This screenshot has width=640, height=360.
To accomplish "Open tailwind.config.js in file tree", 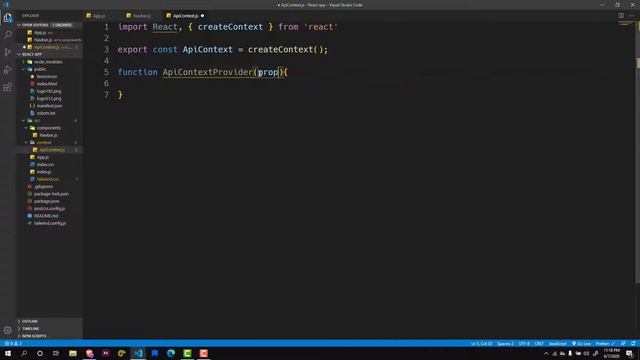I will click(50, 223).
